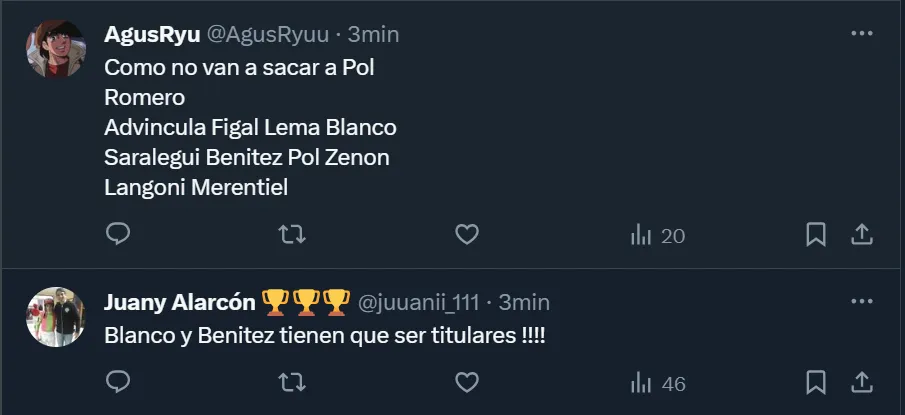Click the @AgusRyuu handle

pos(267,34)
